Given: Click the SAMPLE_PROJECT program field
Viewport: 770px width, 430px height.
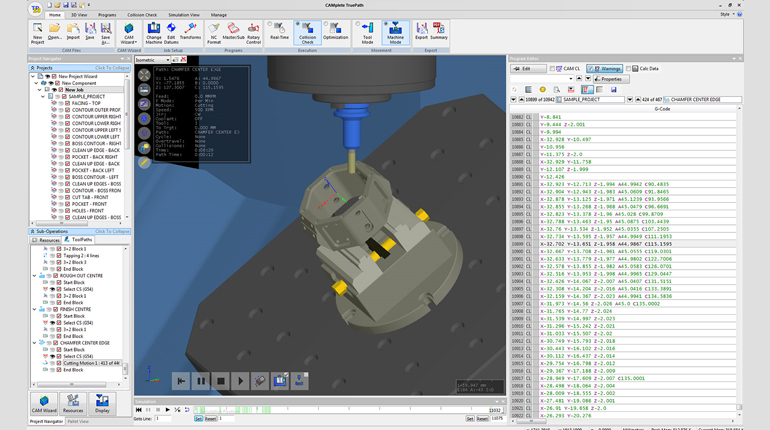Looking at the screenshot, I should 591,100.
